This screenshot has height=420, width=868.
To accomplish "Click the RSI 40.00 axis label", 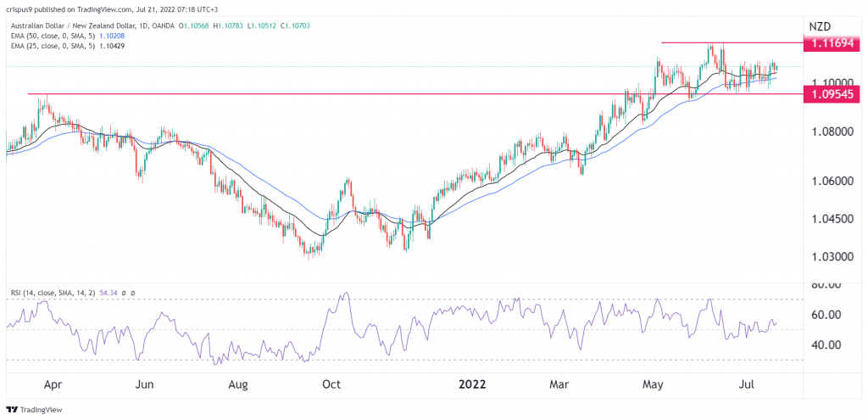I will 827,344.
